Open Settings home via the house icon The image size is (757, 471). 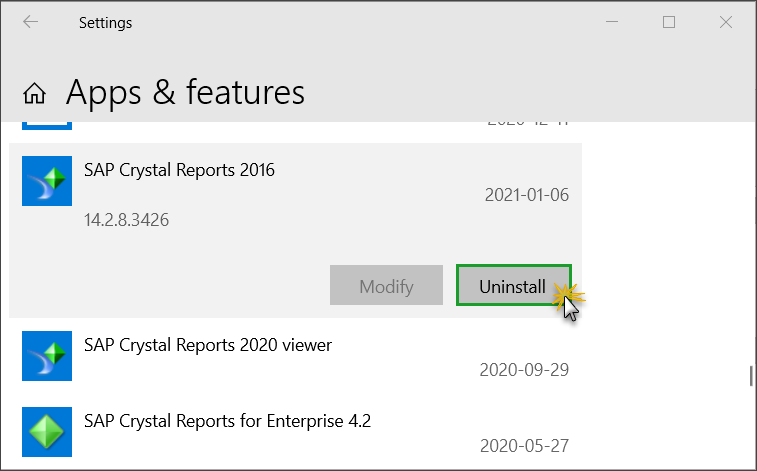click(x=34, y=93)
